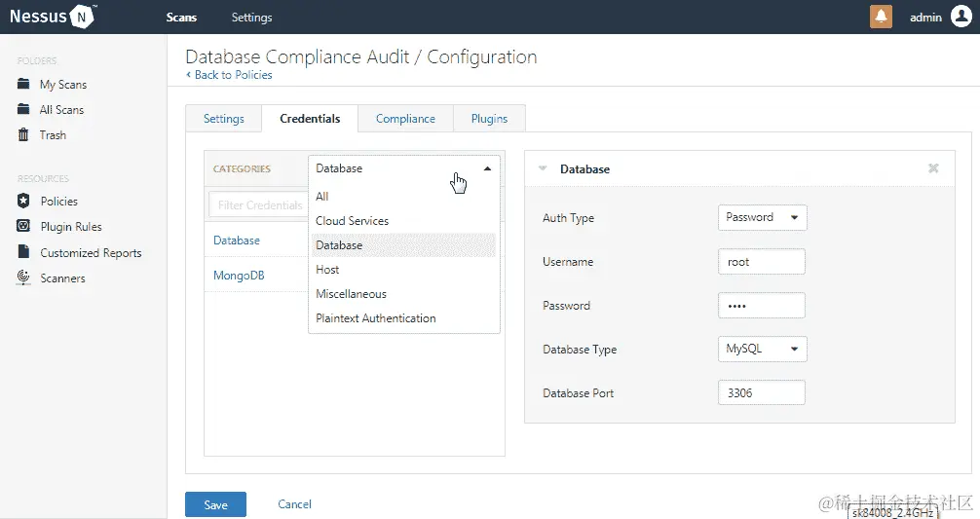
Task: Click the Save button
Action: point(215,504)
